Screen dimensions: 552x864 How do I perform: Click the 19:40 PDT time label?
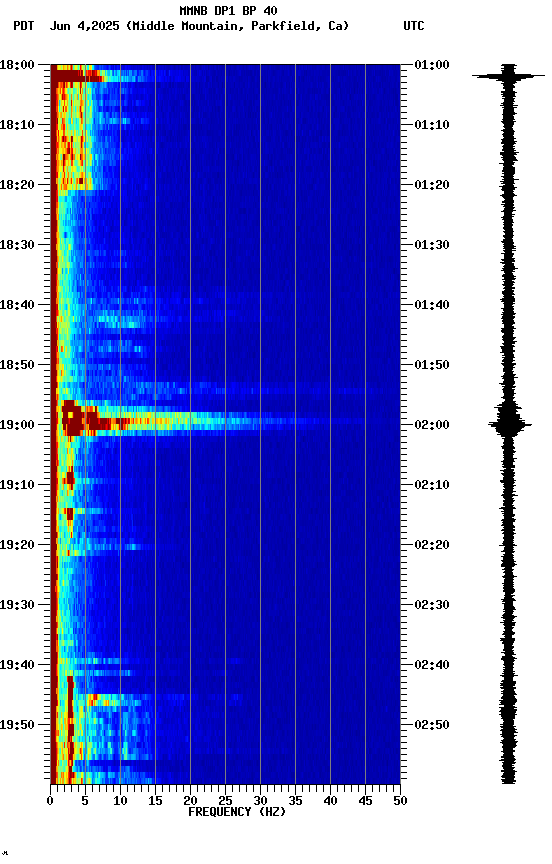[x=17, y=666]
